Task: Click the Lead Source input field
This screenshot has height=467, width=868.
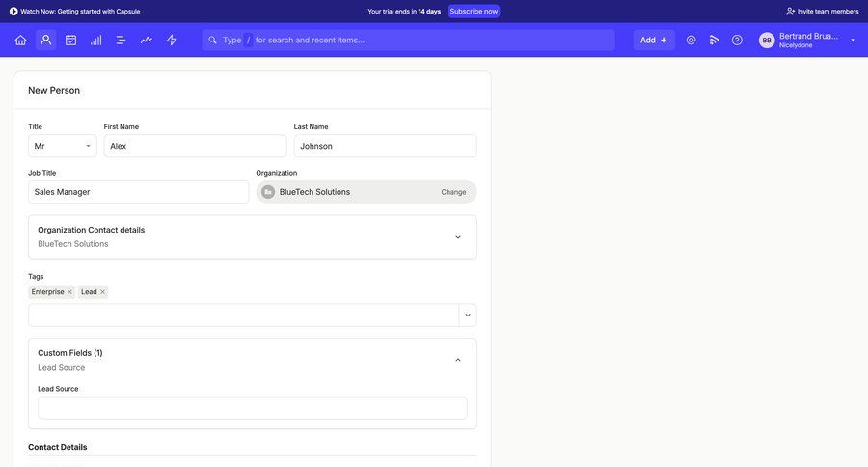Action: [252, 408]
